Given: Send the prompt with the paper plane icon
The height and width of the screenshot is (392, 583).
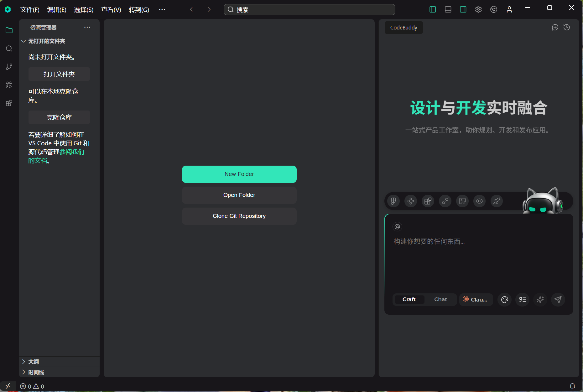Looking at the screenshot, I should pos(558,300).
